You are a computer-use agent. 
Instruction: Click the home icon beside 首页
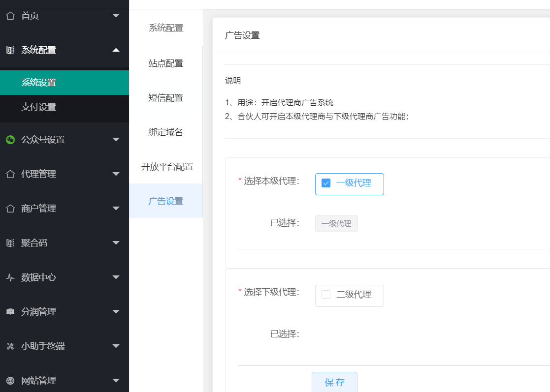tap(10, 16)
